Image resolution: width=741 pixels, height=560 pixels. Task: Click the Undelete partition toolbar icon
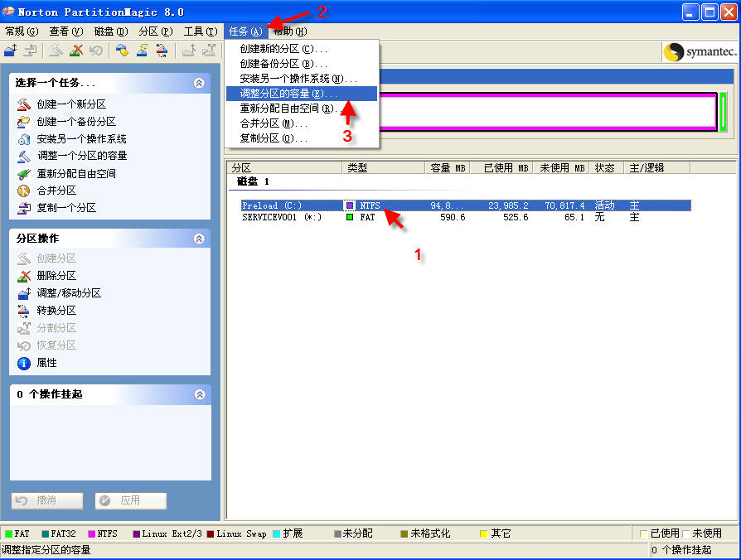[96, 51]
